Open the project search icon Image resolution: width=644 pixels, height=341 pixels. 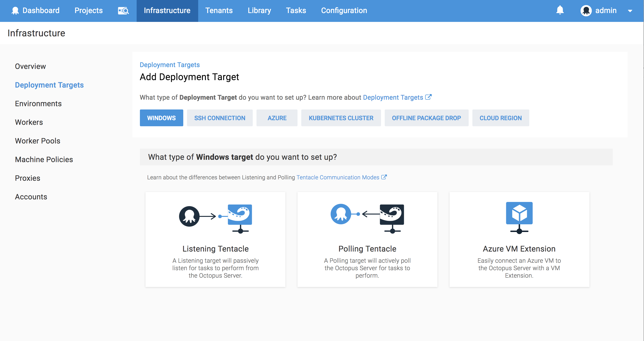coord(123,10)
